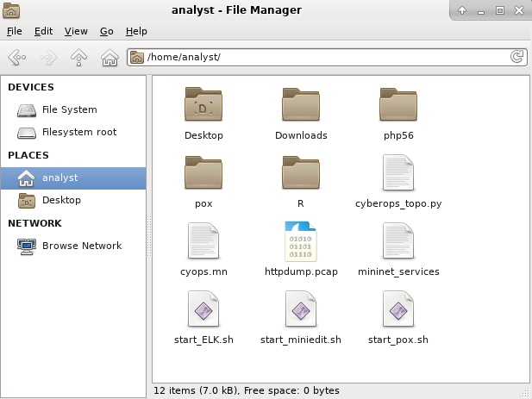This screenshot has width=532, height=399.
Task: Select analyst in Places sidebar
Action: click(x=73, y=178)
